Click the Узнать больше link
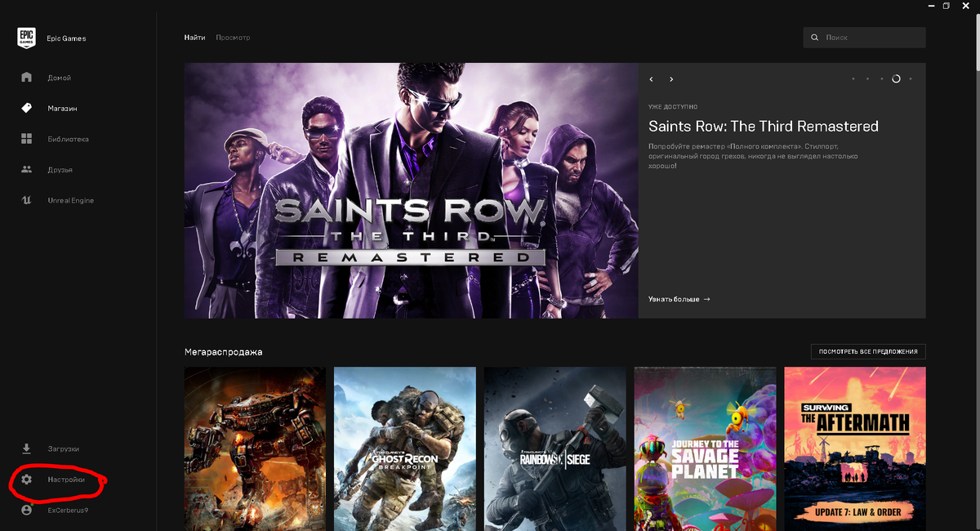Screen dimensions: 980x531 pos(679,299)
